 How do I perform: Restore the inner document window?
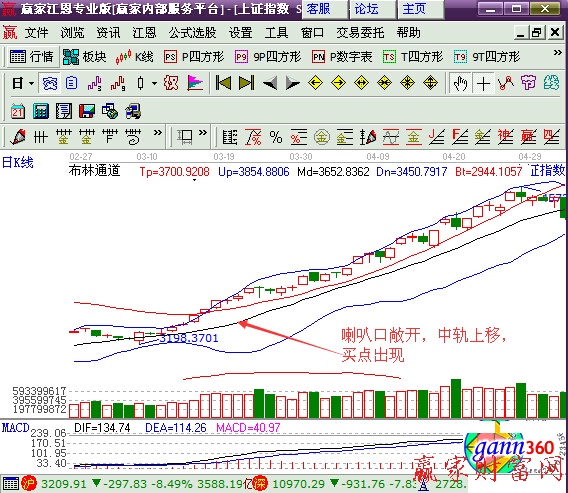tap(538, 33)
